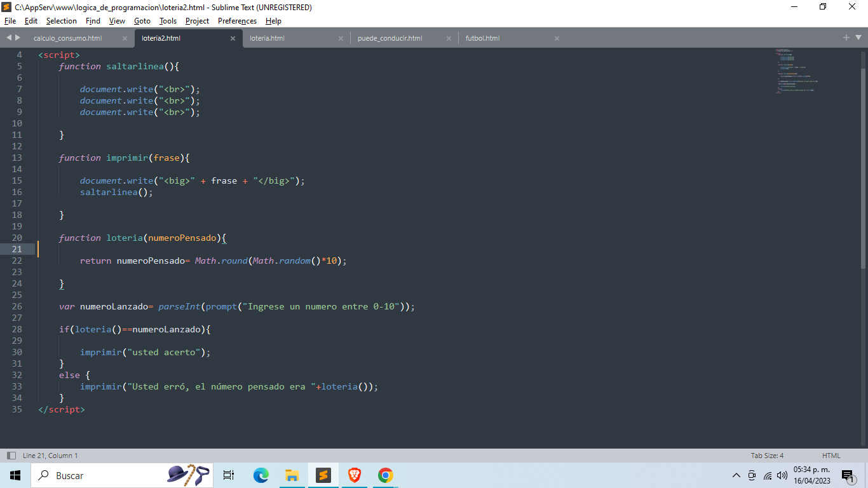Viewport: 868px width, 488px height.
Task: Click the Sublime Text window icon
Action: (x=7, y=7)
